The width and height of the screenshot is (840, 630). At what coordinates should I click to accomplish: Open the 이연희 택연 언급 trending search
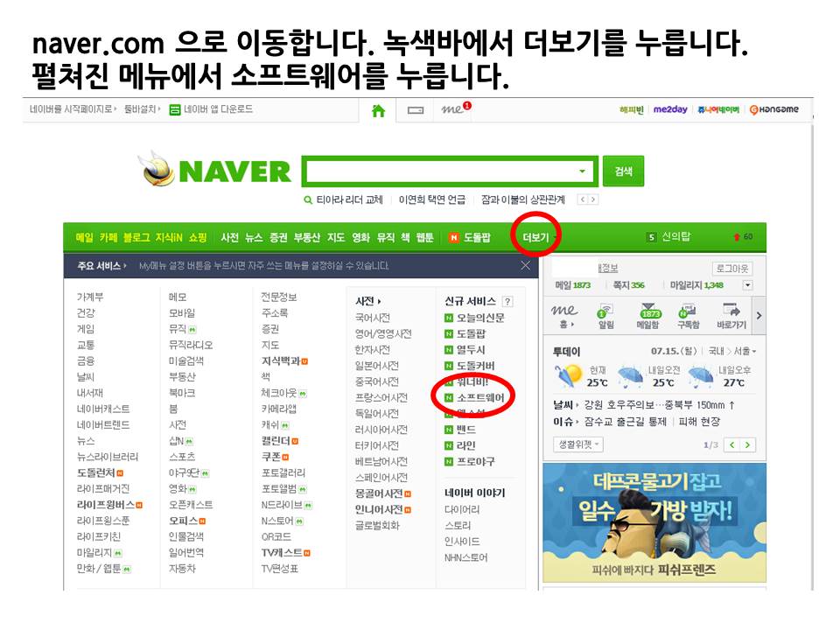431,199
